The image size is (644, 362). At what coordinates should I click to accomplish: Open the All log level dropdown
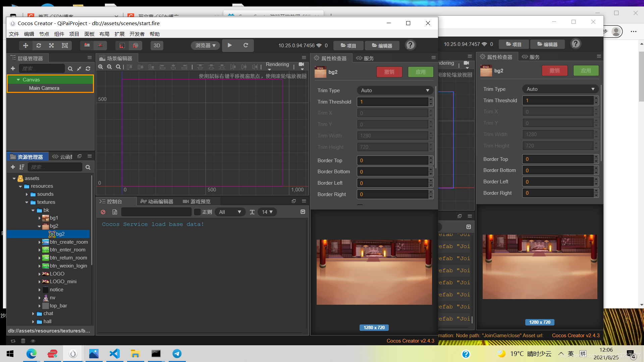point(230,212)
